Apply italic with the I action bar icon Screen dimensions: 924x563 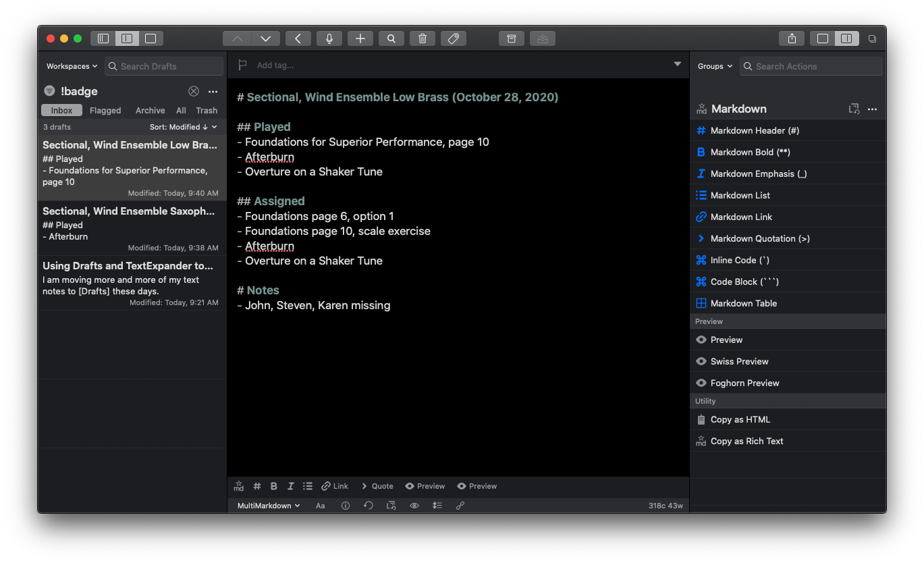point(291,486)
